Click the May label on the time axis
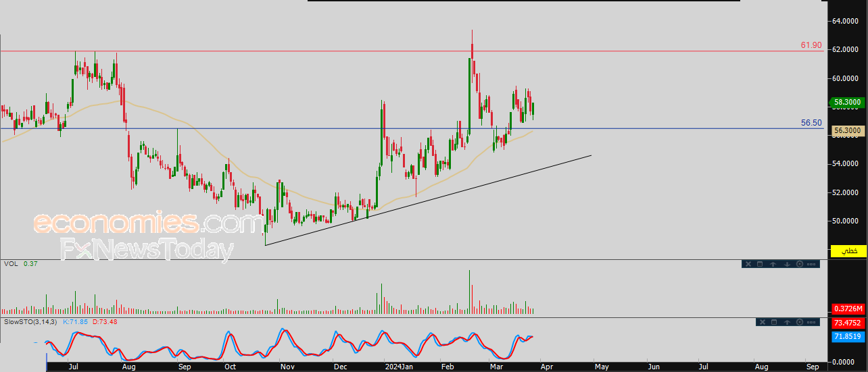The height and width of the screenshot is (372, 868). (x=602, y=367)
